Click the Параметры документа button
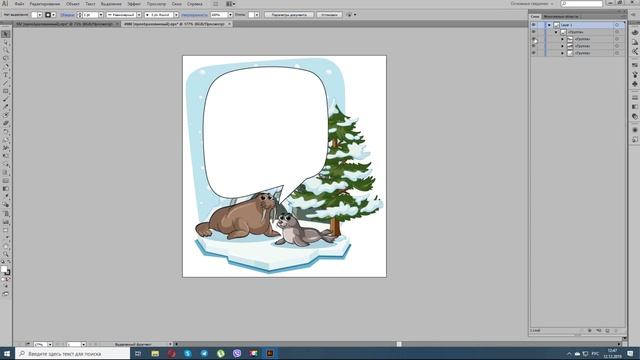The image size is (640, 360). click(x=289, y=15)
